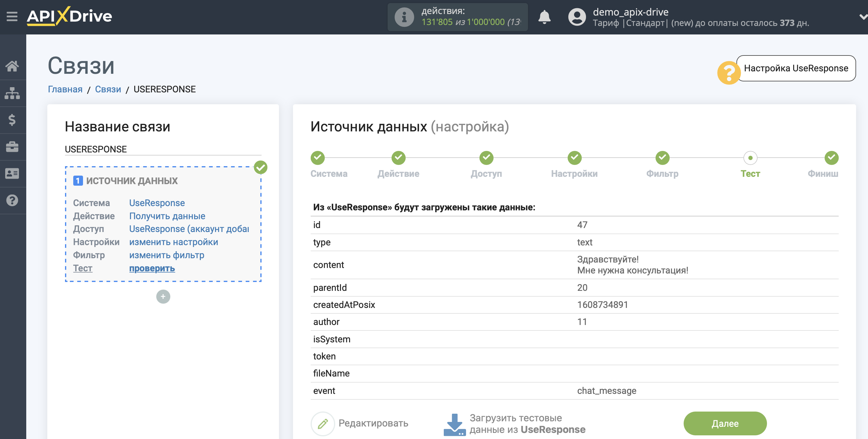Image resolution: width=868 pixels, height=439 pixels.
Task: Select the type value text
Action: [x=585, y=242]
